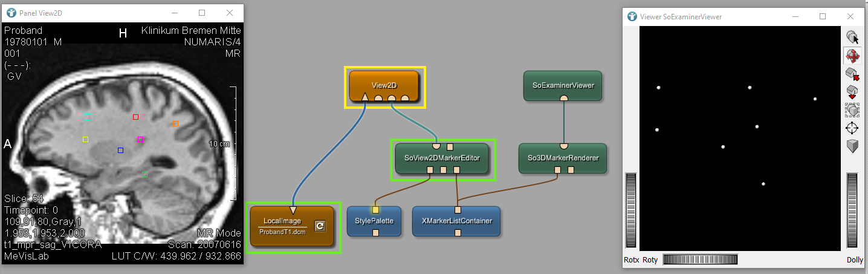Activate pick mode arrow in SoExaminerViewer
Viewport: 868px width, 274px height.
pyautogui.click(x=852, y=38)
